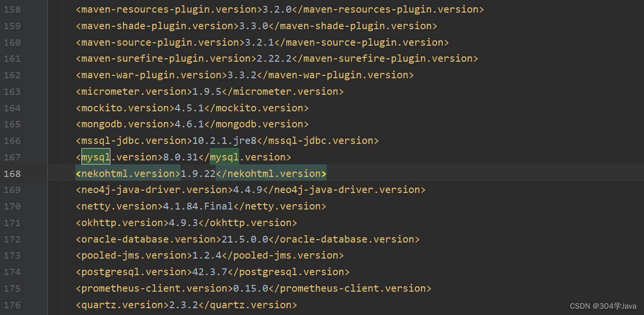Image resolution: width=644 pixels, height=315 pixels.
Task: Click line number 171 in gutter
Action: (12, 223)
